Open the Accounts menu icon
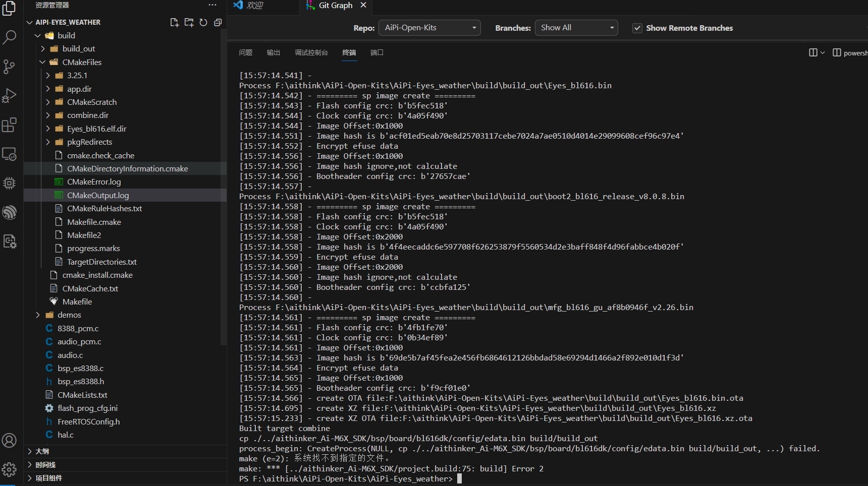Viewport: 868px width, 486px height. (9, 441)
